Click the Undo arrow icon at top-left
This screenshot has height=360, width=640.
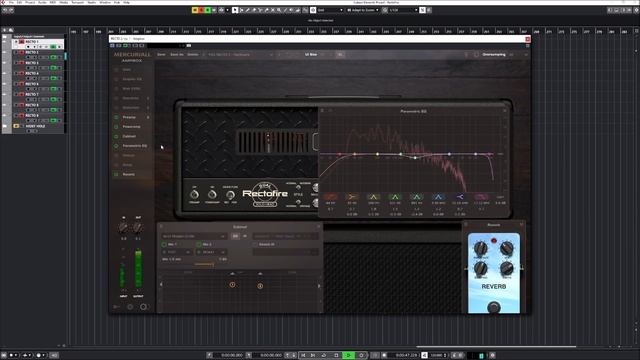point(5,10)
